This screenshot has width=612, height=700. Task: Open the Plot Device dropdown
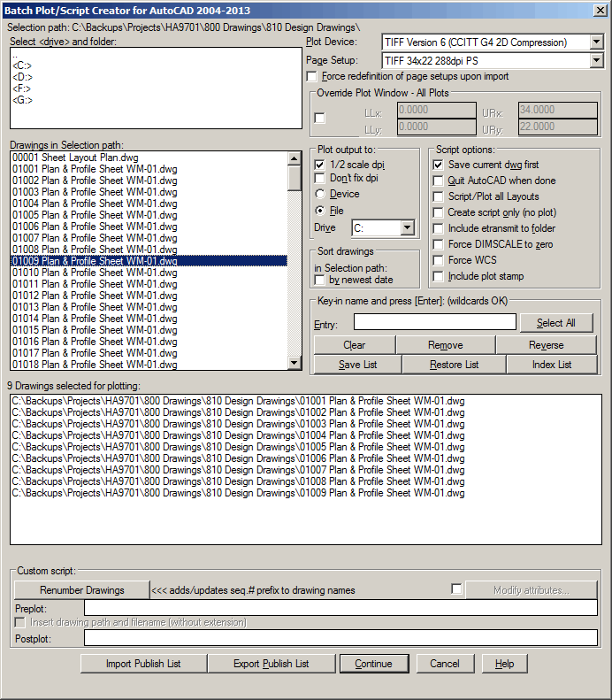[596, 42]
